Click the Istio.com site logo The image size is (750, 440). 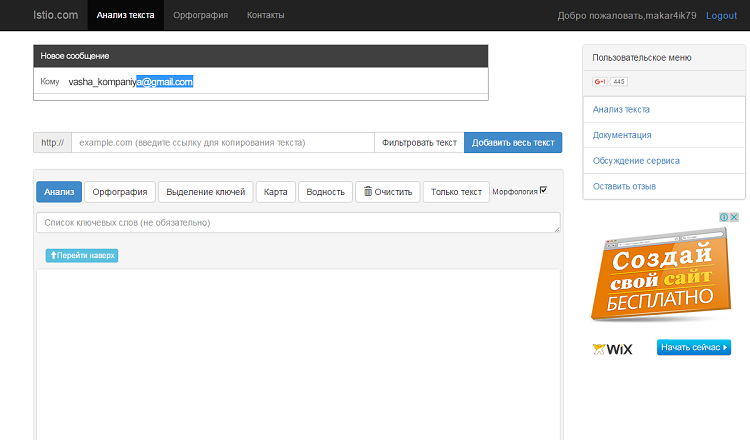55,15
